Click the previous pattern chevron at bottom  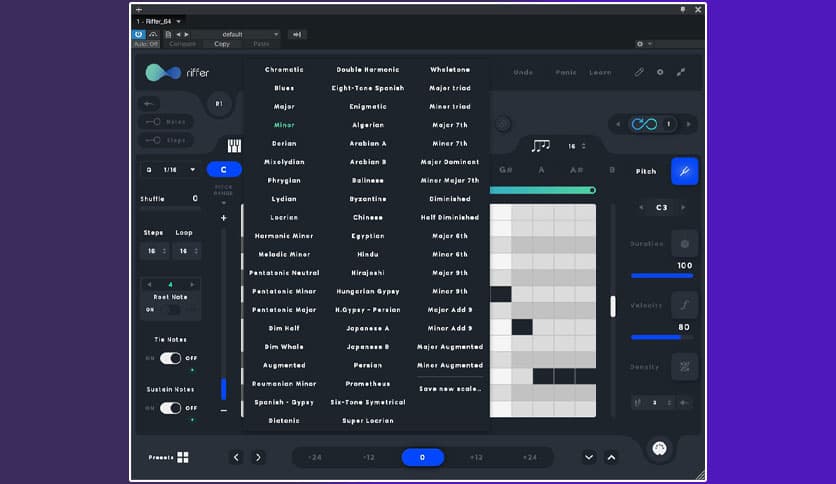[236, 457]
